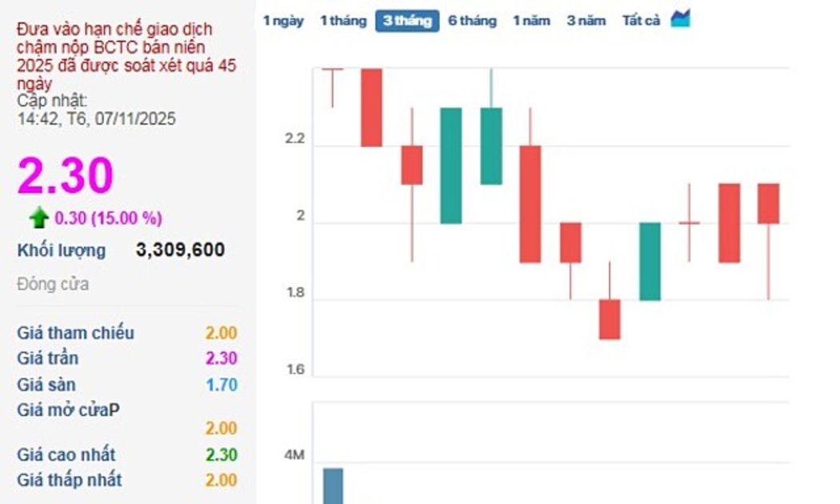Click the teal candle spanning 1.8 to 2
The width and height of the screenshot is (840, 504).
click(650, 261)
